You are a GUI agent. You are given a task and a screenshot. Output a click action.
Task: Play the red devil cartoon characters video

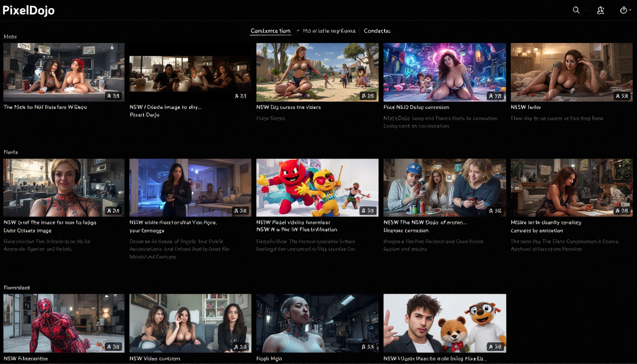coord(317,187)
